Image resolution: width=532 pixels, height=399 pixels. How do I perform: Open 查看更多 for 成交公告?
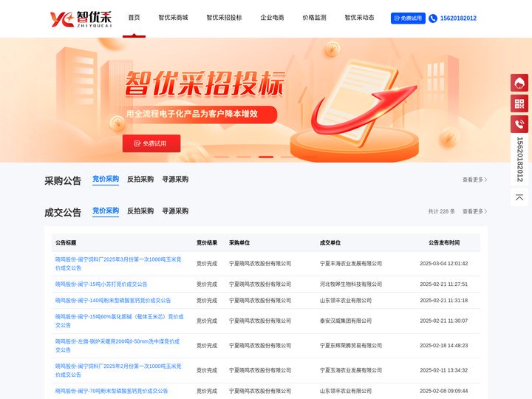tap(474, 211)
